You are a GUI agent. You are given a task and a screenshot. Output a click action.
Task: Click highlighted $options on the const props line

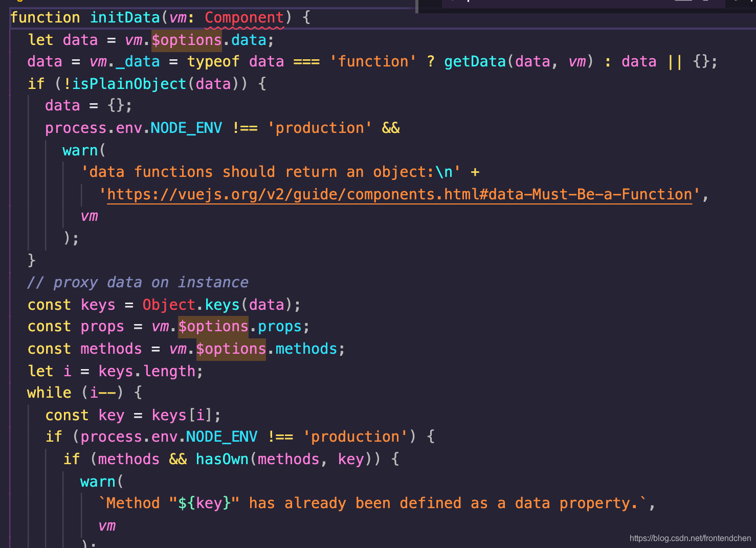click(213, 326)
